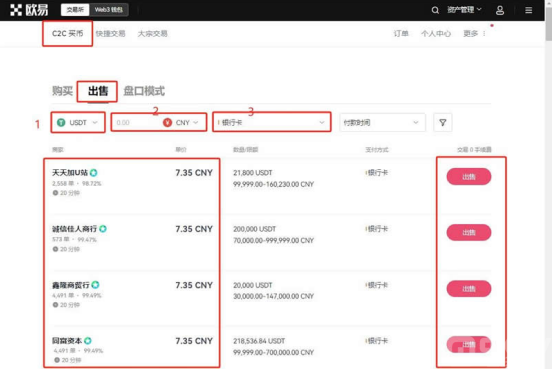555x372 pixels.
Task: Open the filter funnel icon
Action: (x=442, y=122)
